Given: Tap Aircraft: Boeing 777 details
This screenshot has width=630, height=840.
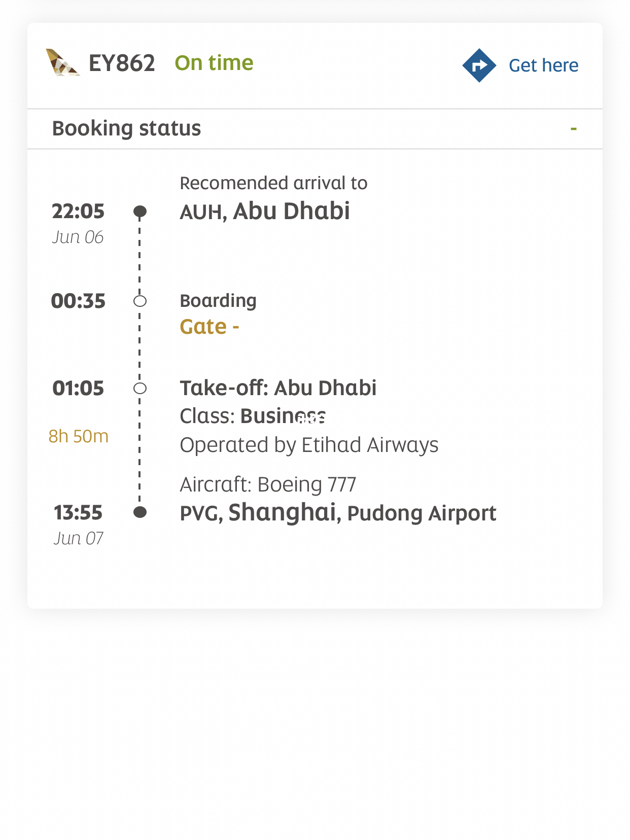Looking at the screenshot, I should pos(268,484).
